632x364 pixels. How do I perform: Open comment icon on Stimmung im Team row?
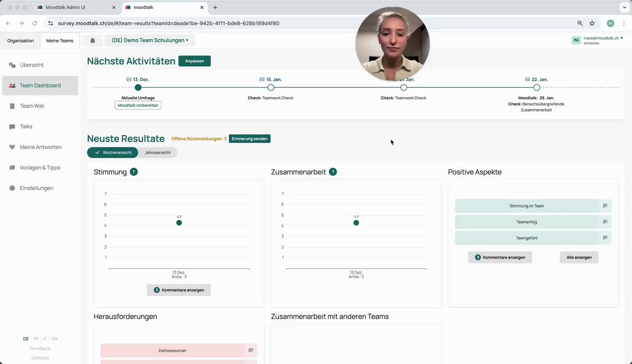click(605, 206)
